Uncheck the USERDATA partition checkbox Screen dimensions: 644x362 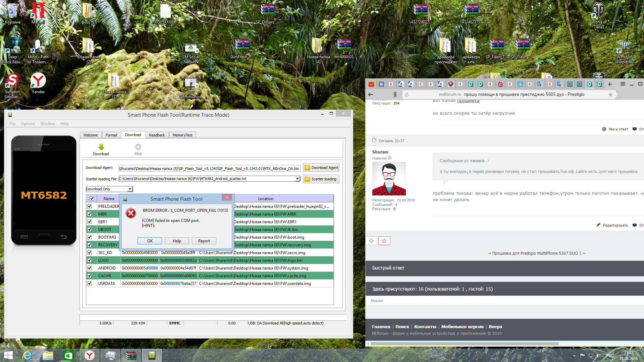tap(90, 284)
